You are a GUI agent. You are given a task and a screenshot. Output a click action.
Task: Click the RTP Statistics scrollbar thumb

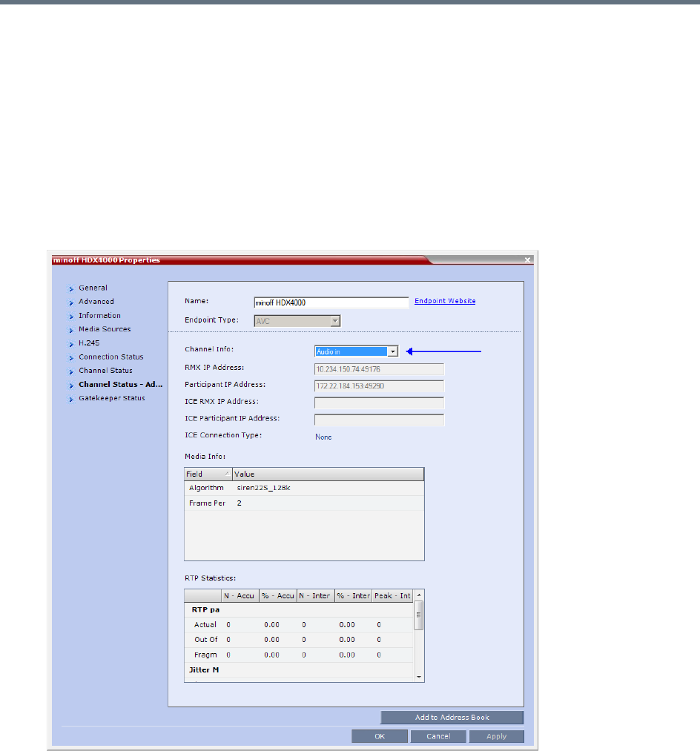tap(419, 615)
